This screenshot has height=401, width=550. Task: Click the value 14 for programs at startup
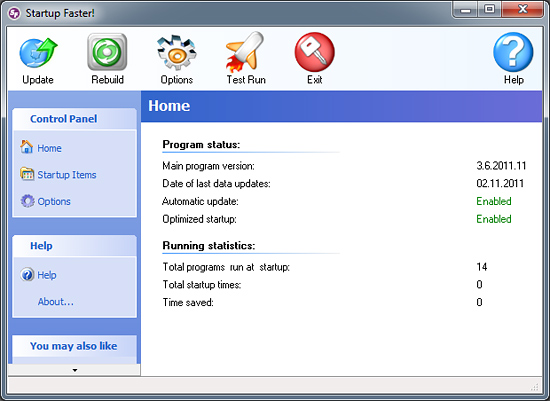[482, 267]
